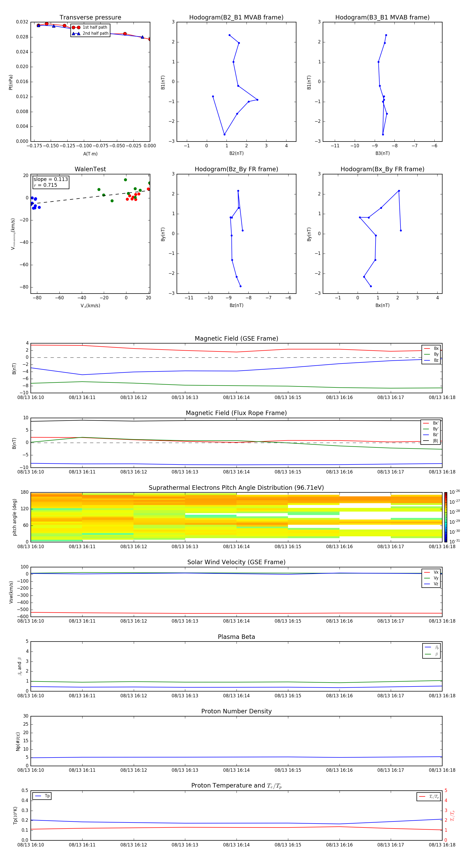Select 'Bz' in GSE magnetic field legend
The height and width of the screenshot is (868, 473).
click(x=431, y=361)
